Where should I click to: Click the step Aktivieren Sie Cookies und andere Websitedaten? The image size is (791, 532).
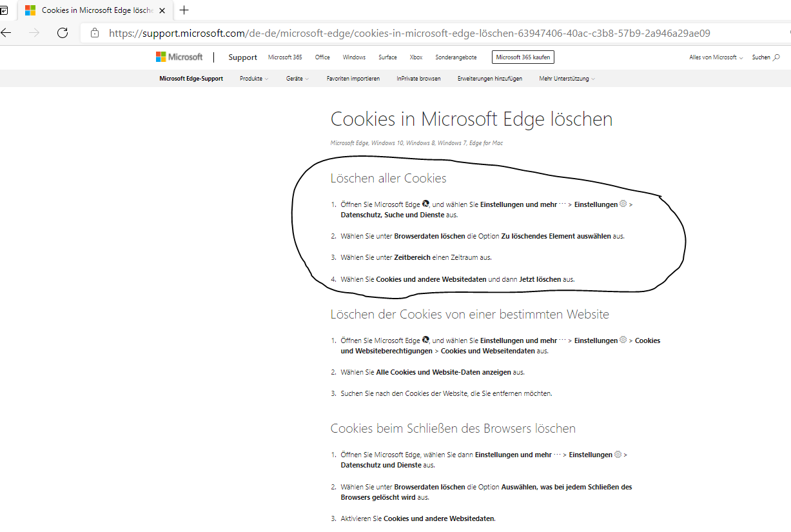pos(418,518)
